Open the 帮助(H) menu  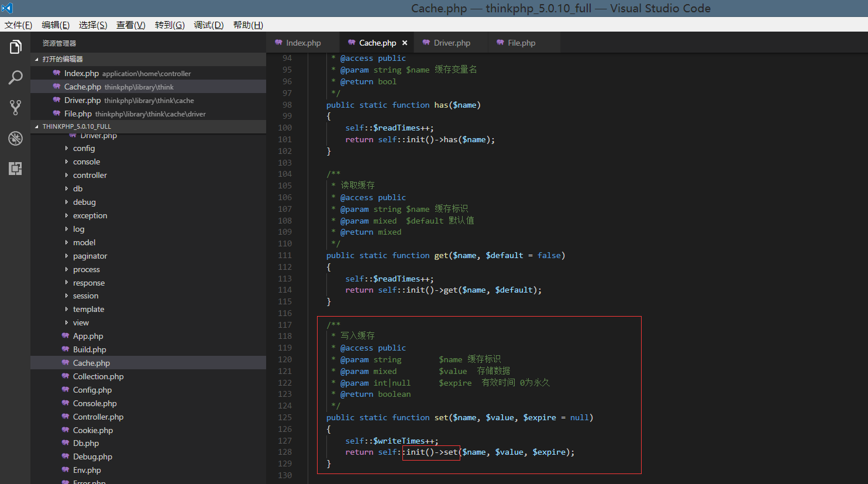[x=248, y=25]
